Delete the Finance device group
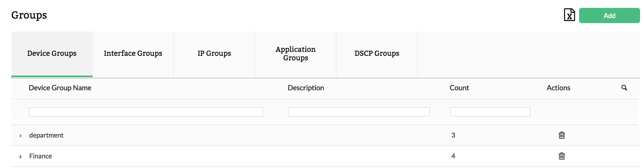The height and width of the screenshot is (168, 644). click(562, 156)
